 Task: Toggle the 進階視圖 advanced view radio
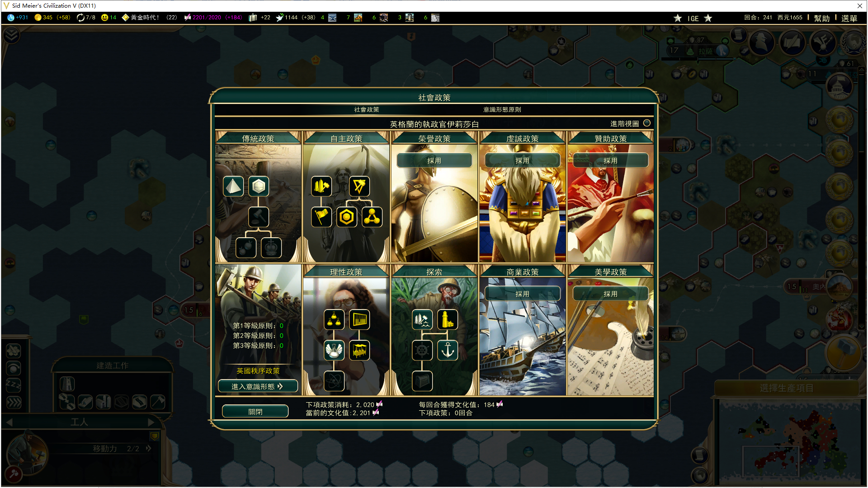tap(647, 123)
